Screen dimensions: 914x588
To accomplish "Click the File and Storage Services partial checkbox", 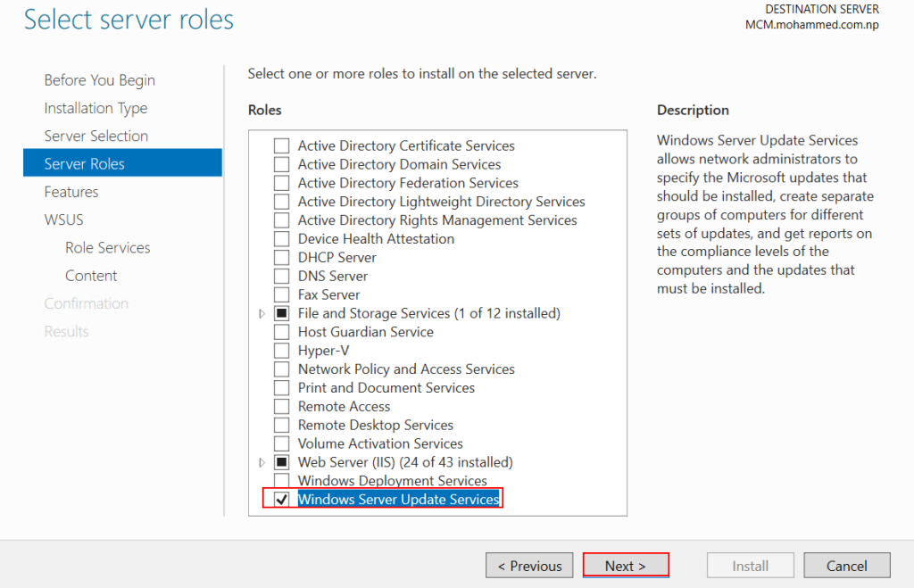I will [x=282, y=313].
